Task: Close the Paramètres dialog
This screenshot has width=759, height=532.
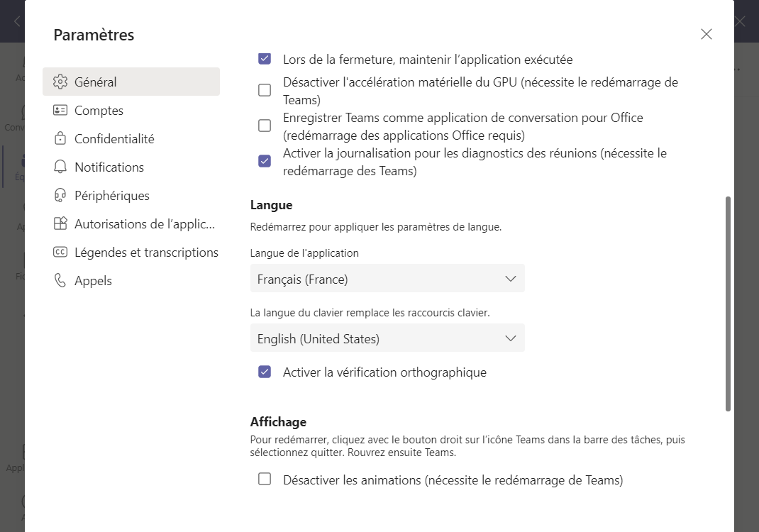Action: coord(707,34)
